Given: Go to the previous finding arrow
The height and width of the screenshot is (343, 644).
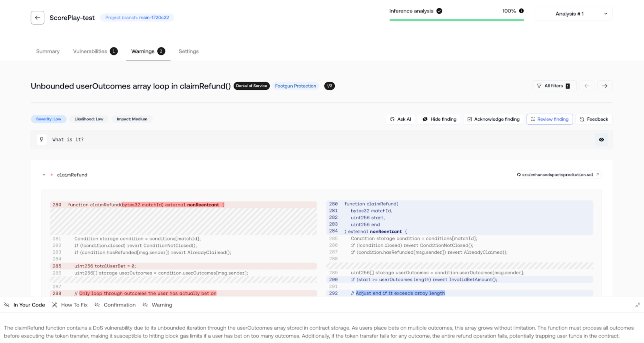Looking at the screenshot, I should pyautogui.click(x=587, y=86).
